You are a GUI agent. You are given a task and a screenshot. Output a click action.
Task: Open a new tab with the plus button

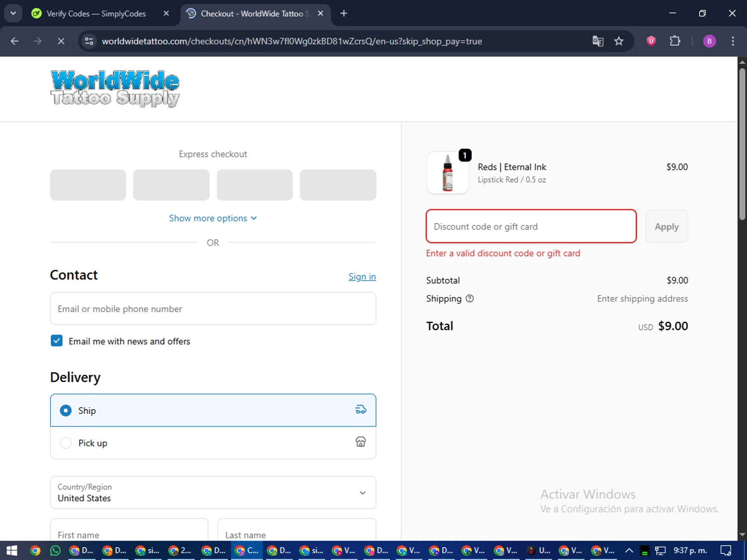(x=344, y=13)
